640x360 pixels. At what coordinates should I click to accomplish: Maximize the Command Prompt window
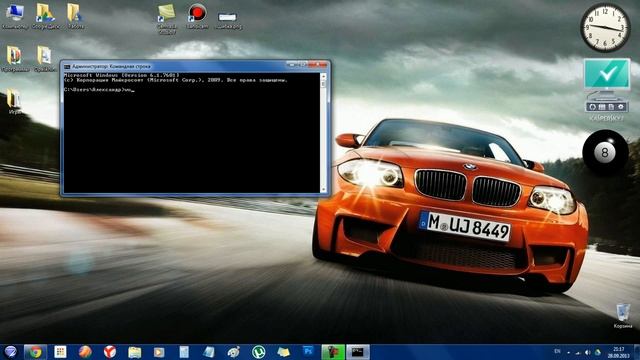[302, 64]
